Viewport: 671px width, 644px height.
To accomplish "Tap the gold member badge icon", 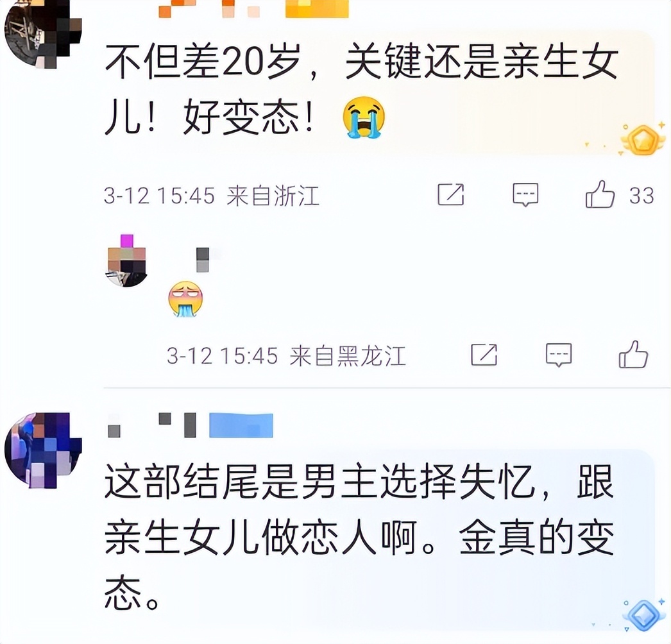I will (643, 139).
